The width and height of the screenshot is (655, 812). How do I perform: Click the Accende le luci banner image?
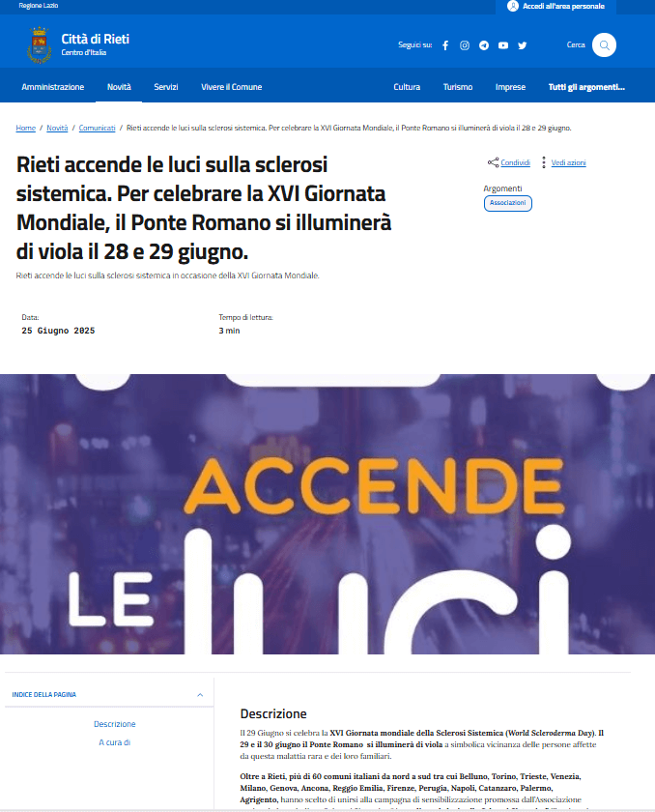pos(327,513)
